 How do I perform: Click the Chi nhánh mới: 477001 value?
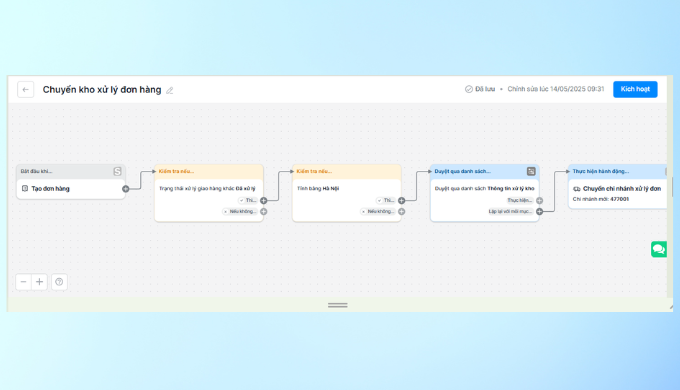point(601,199)
